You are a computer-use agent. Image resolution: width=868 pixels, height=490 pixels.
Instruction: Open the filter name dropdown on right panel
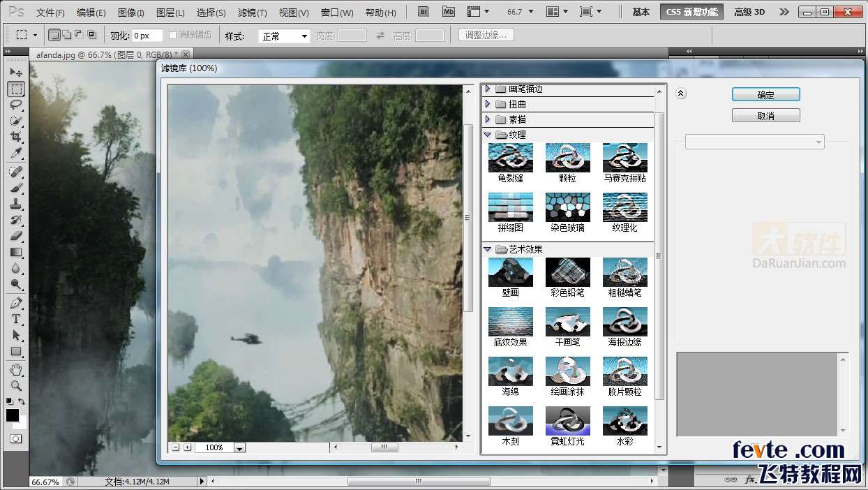pyautogui.click(x=755, y=142)
